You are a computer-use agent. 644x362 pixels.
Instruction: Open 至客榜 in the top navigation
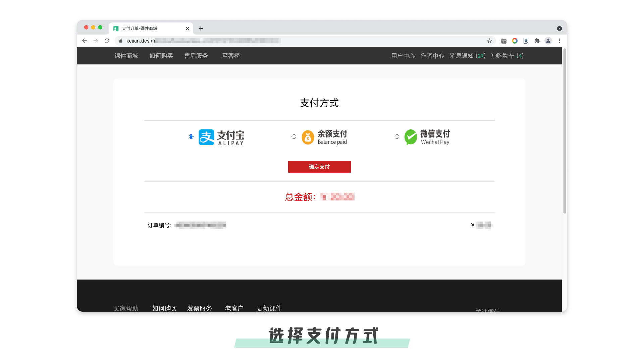point(231,56)
